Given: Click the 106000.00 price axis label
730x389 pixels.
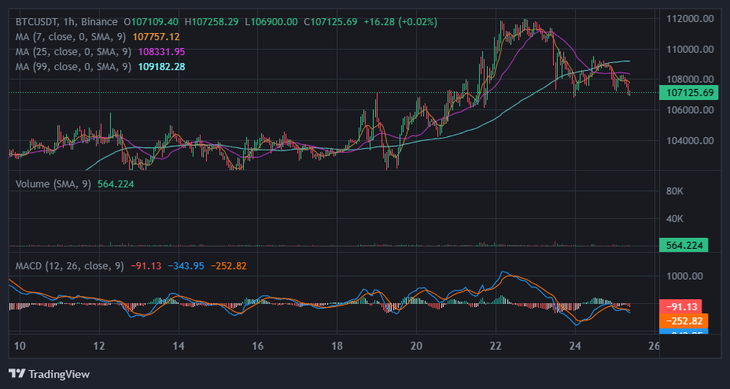Looking at the screenshot, I should coord(690,110).
